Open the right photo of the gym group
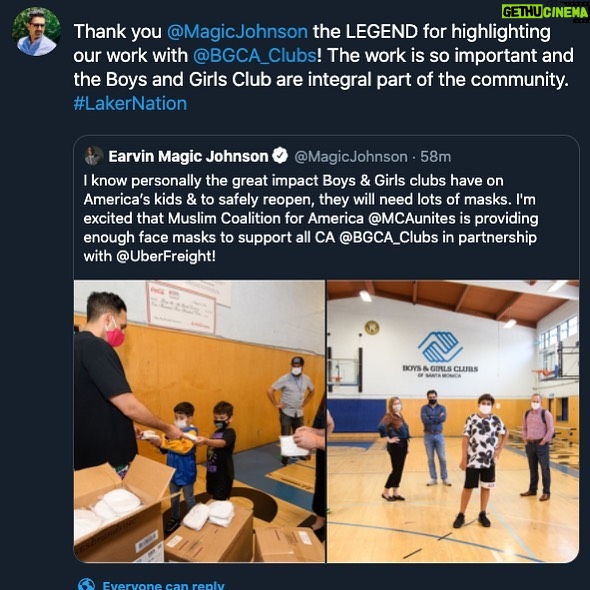 [x=453, y=421]
